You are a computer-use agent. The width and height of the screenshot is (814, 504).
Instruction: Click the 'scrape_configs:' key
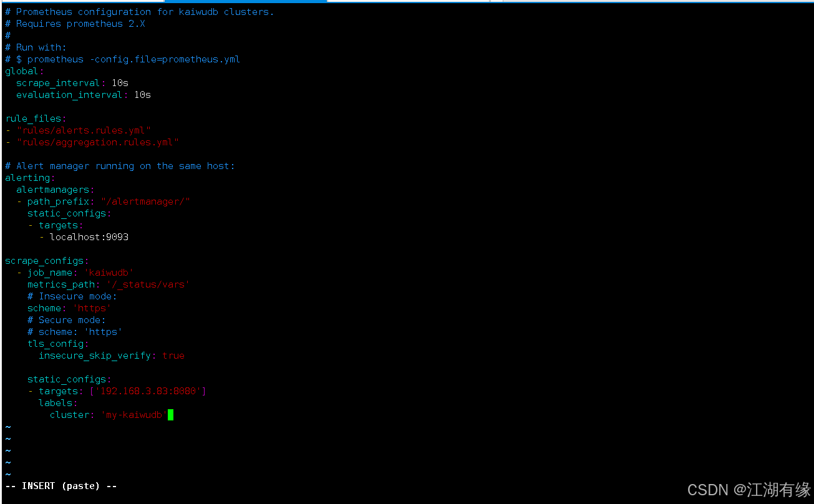[47, 261]
